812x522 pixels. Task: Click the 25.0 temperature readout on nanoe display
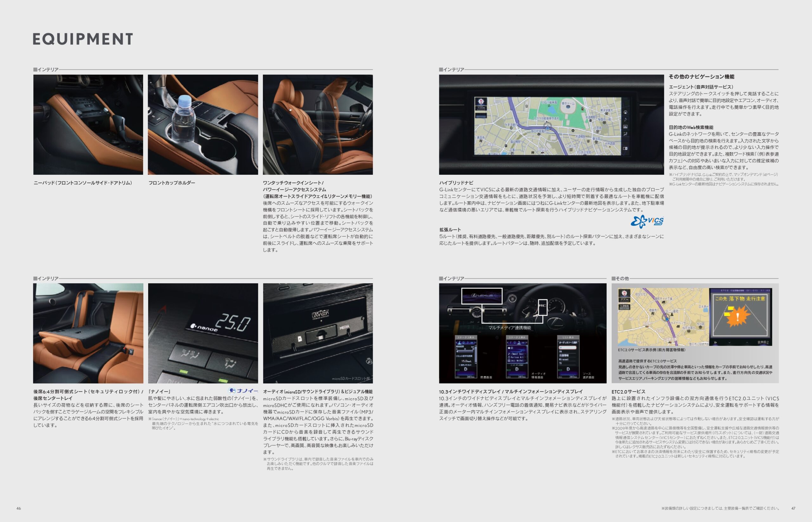(233, 323)
